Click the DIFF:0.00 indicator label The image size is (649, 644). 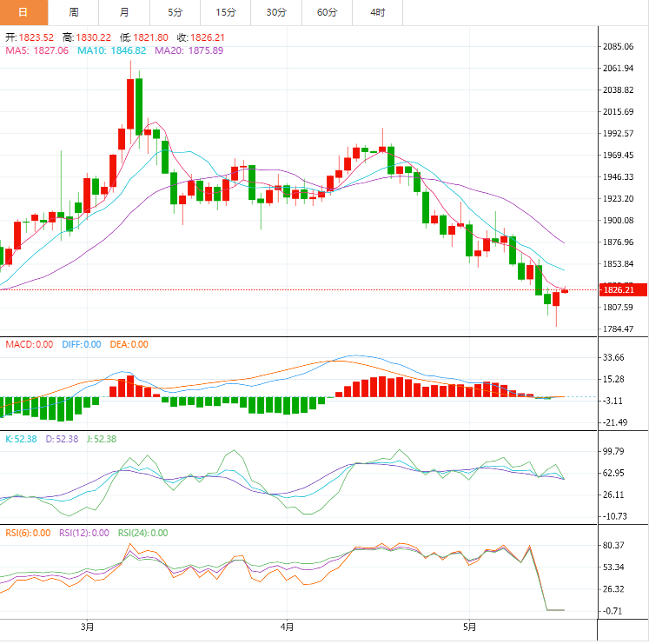82,344
